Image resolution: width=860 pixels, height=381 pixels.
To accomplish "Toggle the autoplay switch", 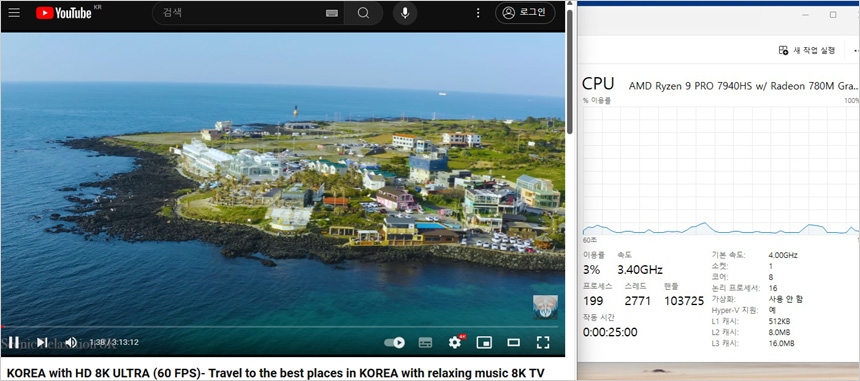I will point(394,343).
